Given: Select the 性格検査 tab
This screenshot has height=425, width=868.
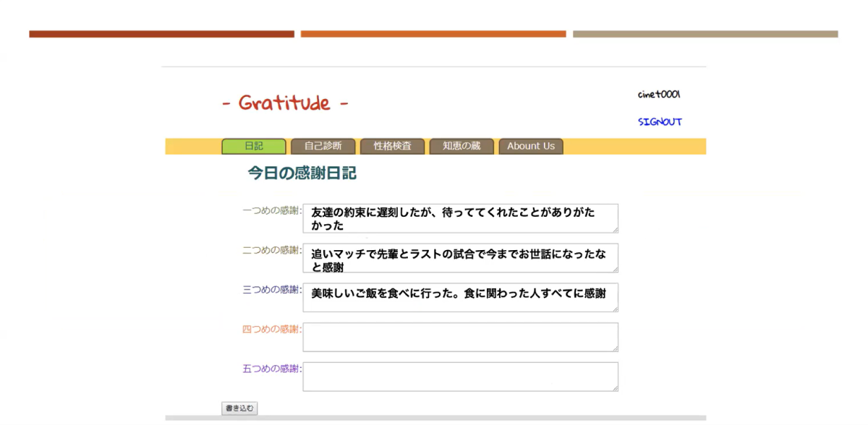Looking at the screenshot, I should click(x=392, y=146).
